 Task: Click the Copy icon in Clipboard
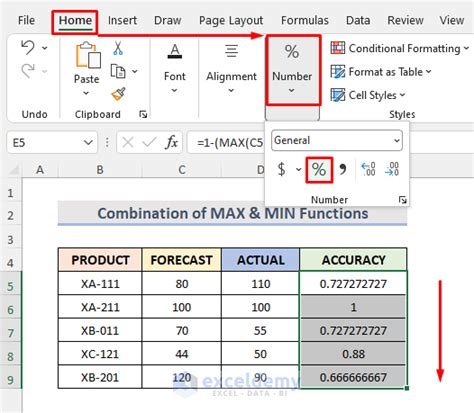[x=118, y=71]
